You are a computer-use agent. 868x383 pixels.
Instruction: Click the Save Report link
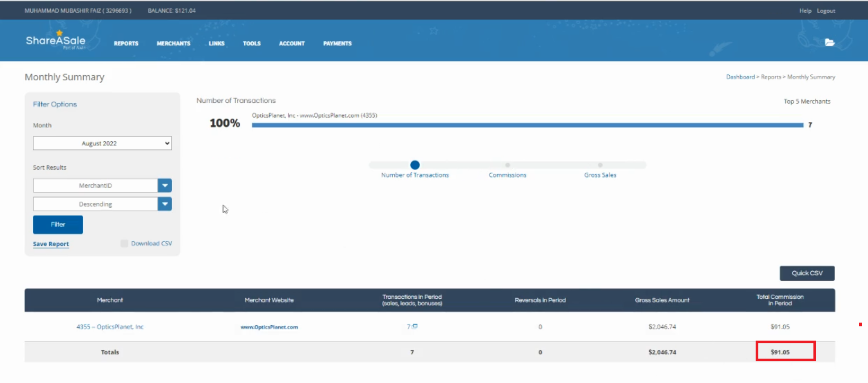point(51,244)
